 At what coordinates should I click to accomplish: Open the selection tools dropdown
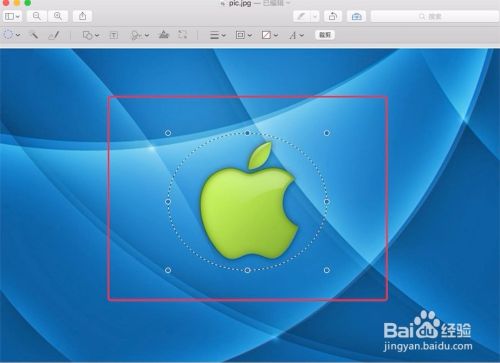pyautogui.click(x=12, y=35)
